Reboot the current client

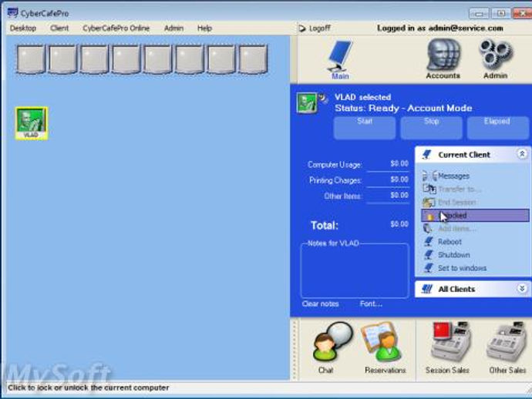pos(450,242)
